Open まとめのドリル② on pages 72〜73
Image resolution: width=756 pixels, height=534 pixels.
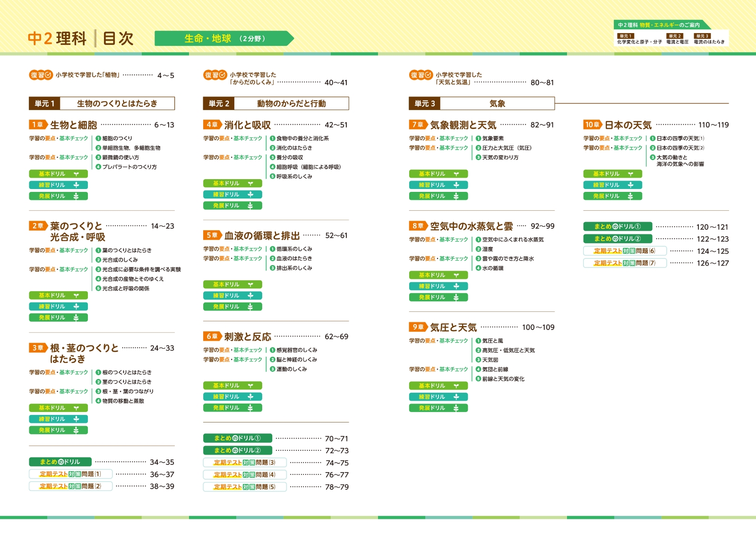click(238, 450)
